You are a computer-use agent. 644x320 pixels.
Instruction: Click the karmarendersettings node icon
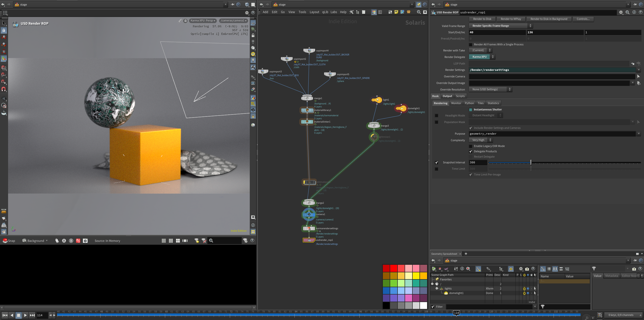[x=309, y=228]
